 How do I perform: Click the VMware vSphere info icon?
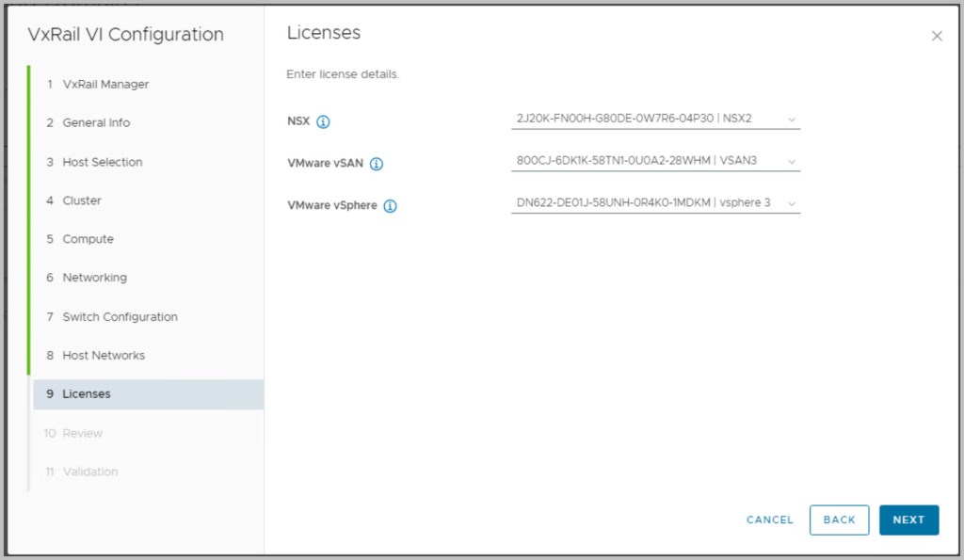point(390,206)
